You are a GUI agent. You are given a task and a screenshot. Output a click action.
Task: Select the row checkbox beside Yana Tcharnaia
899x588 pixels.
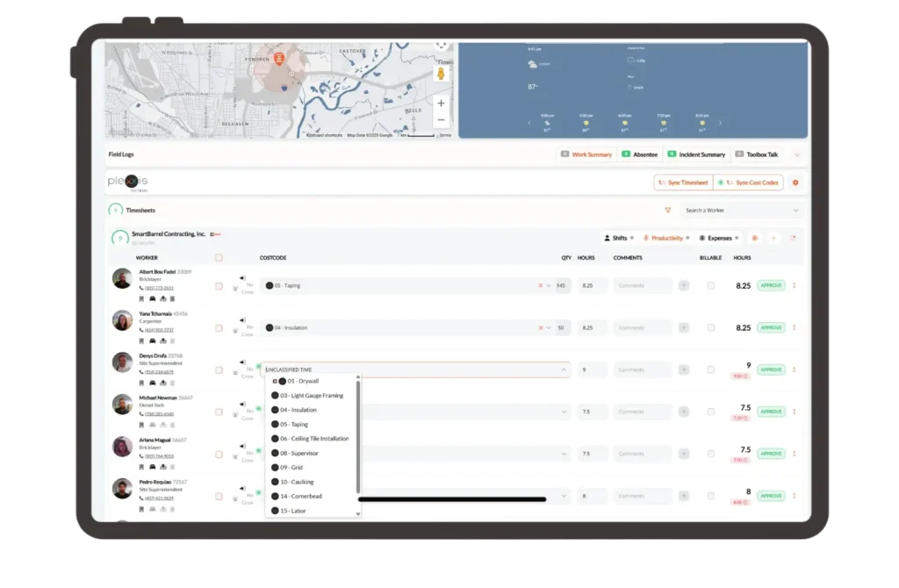[218, 327]
